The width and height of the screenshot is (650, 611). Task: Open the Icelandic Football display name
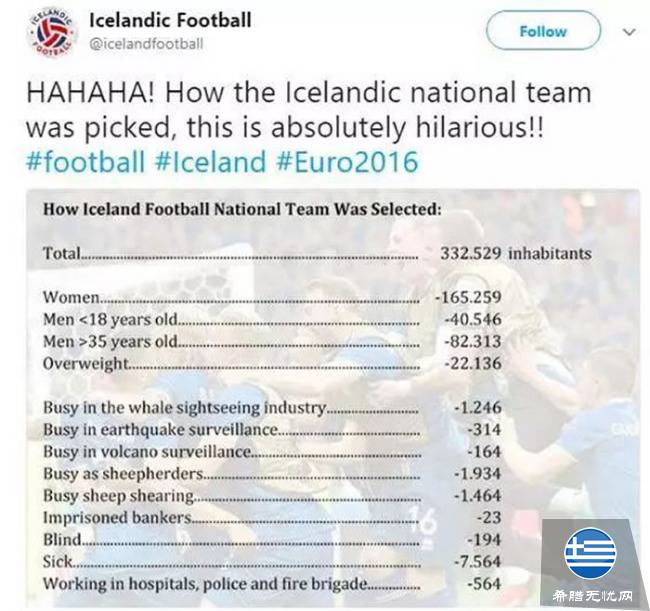(x=170, y=21)
